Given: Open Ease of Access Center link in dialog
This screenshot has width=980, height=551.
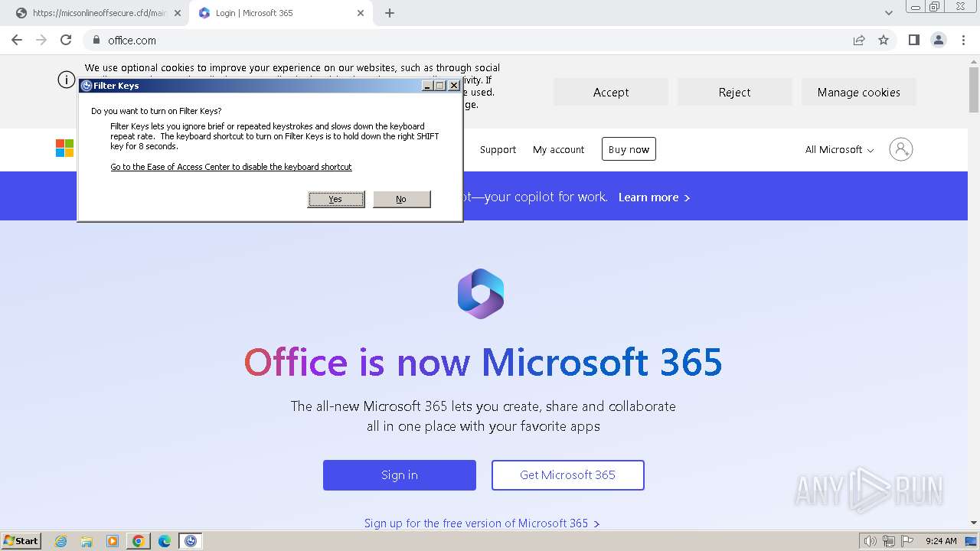Looking at the screenshot, I should tap(231, 167).
